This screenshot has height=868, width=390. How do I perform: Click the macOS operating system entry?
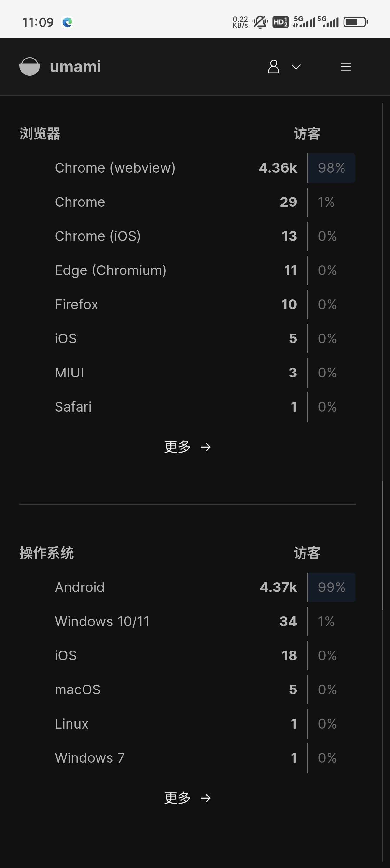click(x=78, y=690)
